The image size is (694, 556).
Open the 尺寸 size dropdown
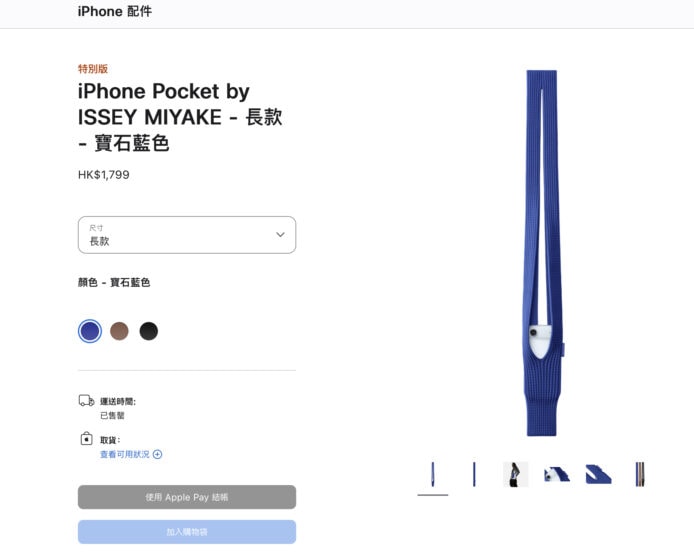tap(187, 235)
